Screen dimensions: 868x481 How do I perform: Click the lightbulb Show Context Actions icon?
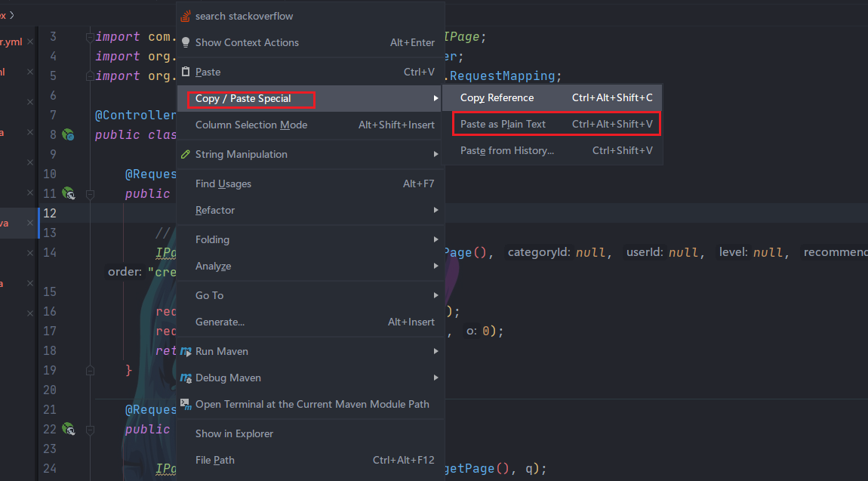(x=186, y=43)
